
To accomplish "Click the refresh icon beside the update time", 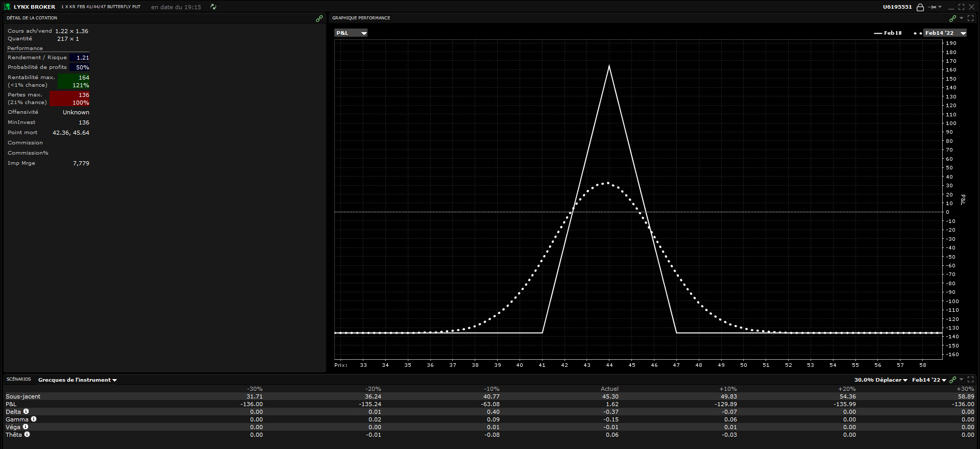I will point(213,7).
